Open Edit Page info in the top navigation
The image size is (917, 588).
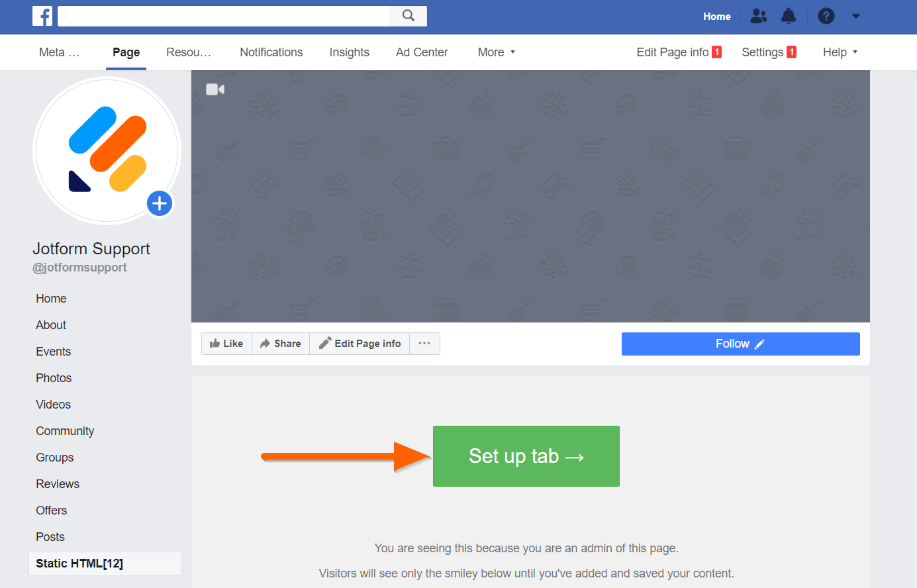[x=679, y=52]
